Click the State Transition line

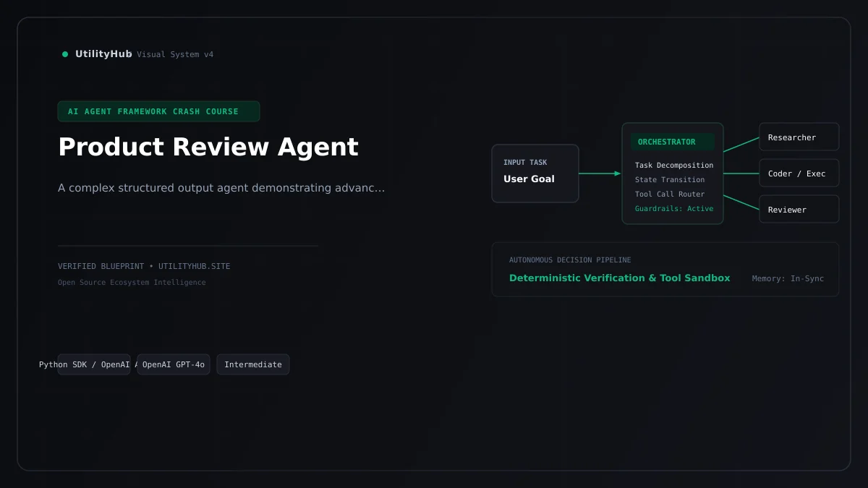pos(670,180)
